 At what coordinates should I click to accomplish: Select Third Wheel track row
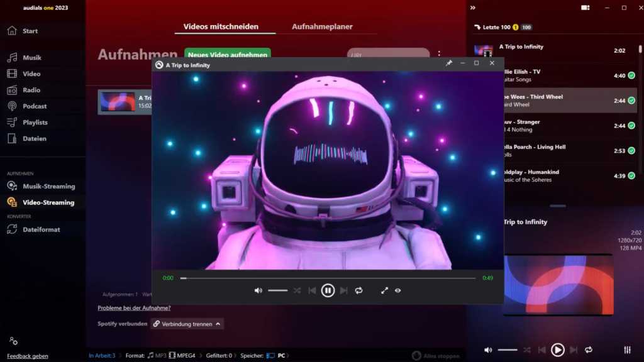click(570, 101)
